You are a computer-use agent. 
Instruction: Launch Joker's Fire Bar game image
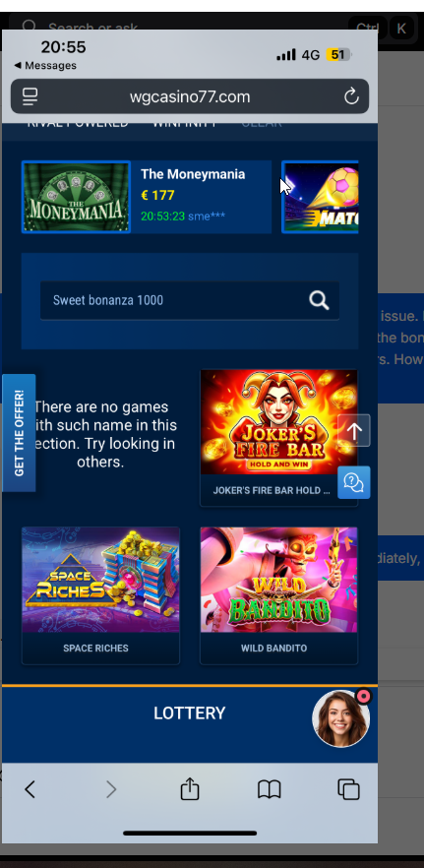279,422
